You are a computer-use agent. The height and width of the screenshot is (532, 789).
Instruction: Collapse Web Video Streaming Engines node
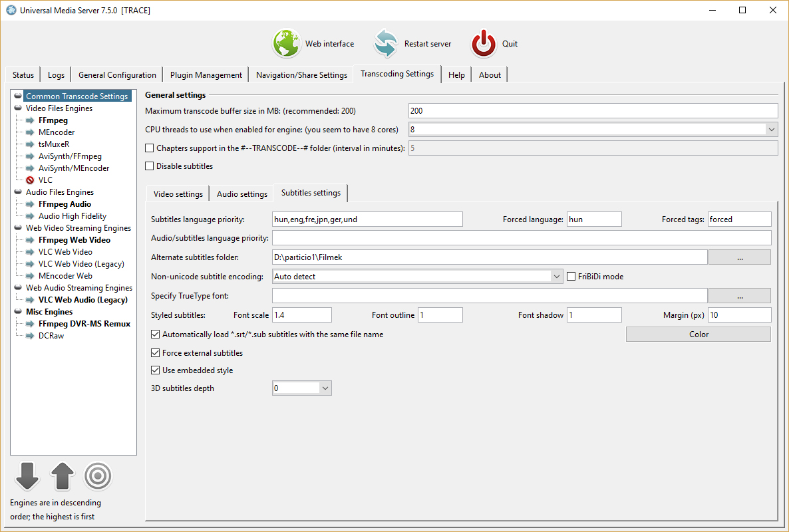pos(18,228)
